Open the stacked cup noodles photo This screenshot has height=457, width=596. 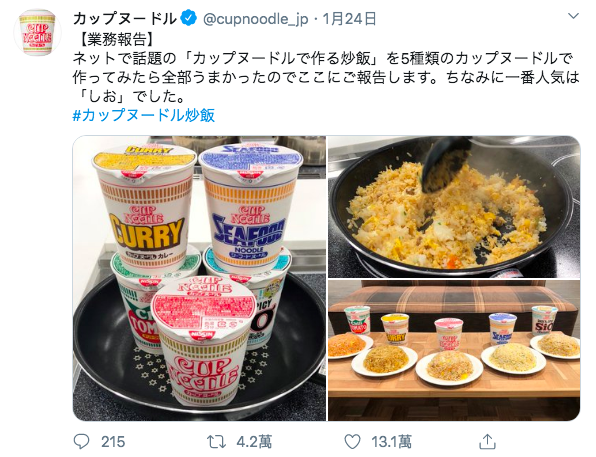[199, 278]
